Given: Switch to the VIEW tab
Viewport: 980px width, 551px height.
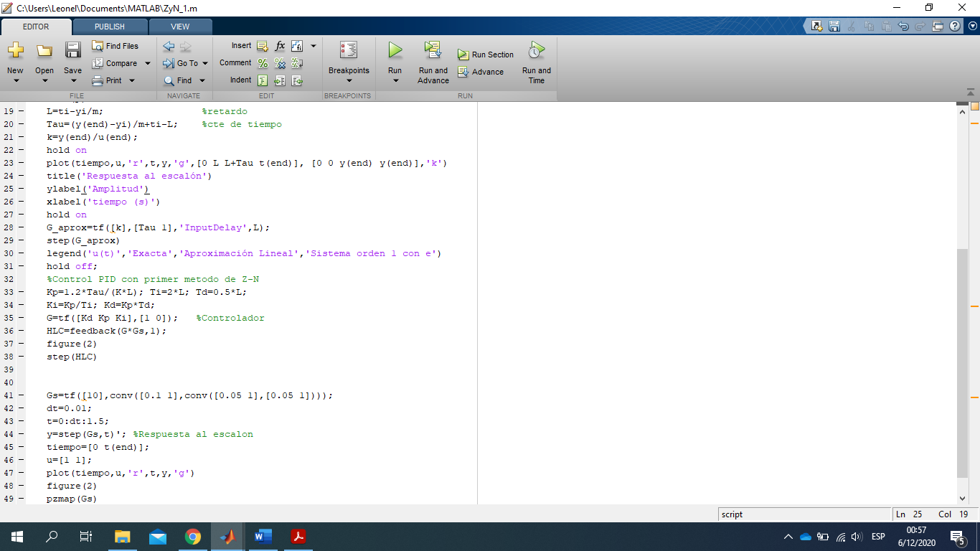Looking at the screenshot, I should (180, 27).
